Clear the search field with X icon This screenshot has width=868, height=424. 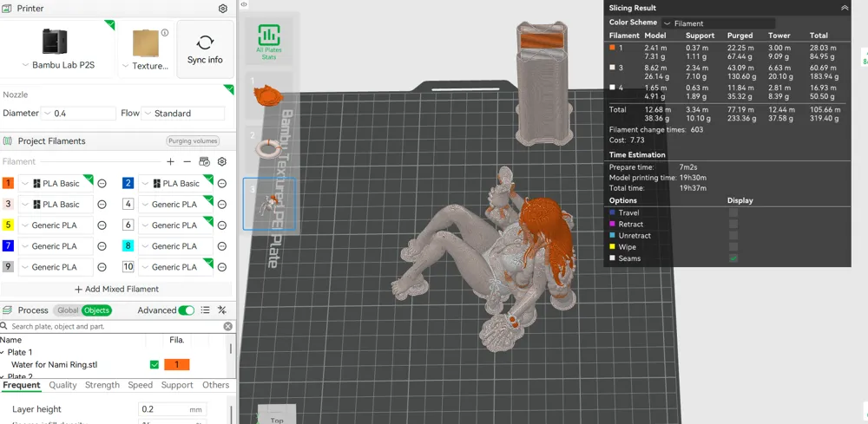[x=227, y=327]
